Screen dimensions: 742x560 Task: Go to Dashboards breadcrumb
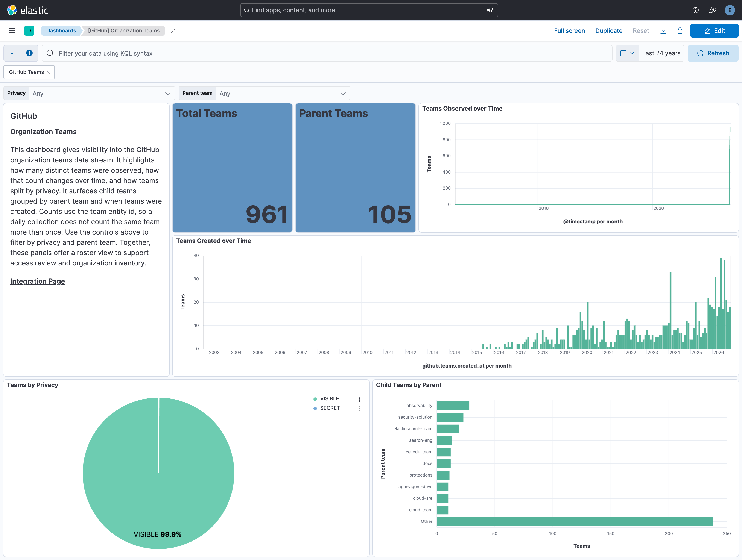pos(61,30)
